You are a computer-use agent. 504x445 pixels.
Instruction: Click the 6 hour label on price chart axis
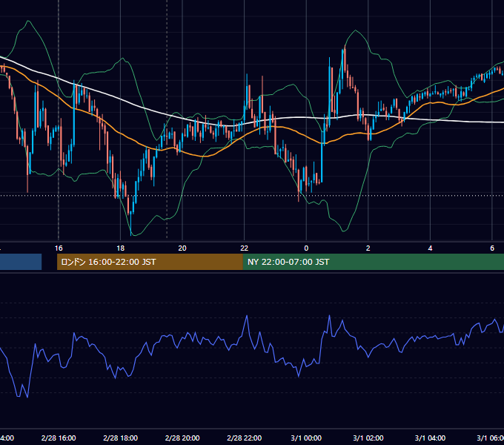pyautogui.click(x=492, y=248)
